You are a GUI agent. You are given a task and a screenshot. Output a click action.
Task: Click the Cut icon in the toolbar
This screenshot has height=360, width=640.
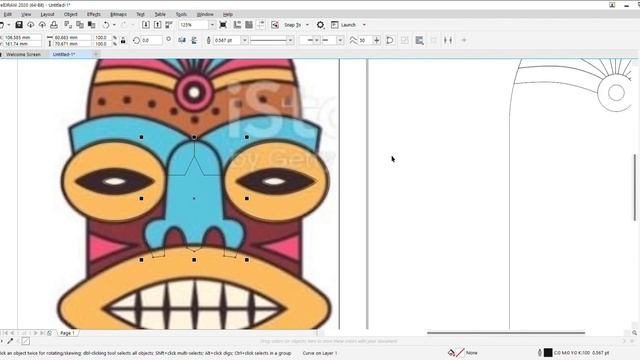(x=68, y=25)
